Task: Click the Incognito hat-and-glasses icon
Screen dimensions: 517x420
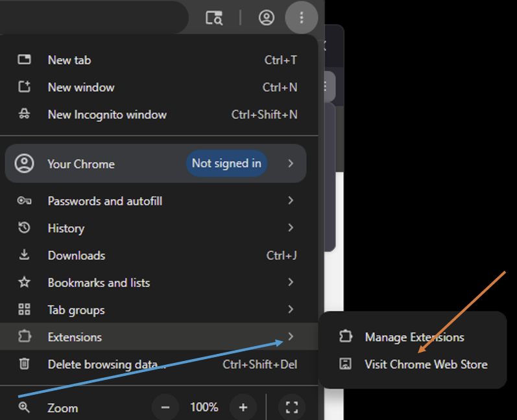Action: (24, 114)
